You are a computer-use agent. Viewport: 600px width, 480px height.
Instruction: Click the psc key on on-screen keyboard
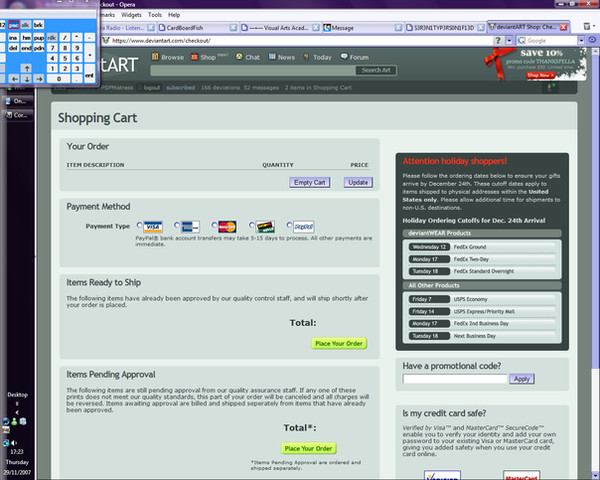pyautogui.click(x=13, y=25)
